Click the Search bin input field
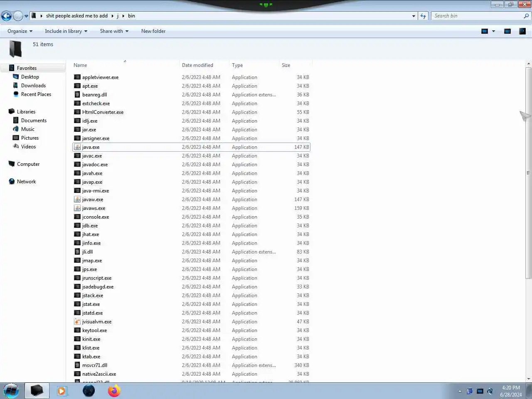 [477, 16]
